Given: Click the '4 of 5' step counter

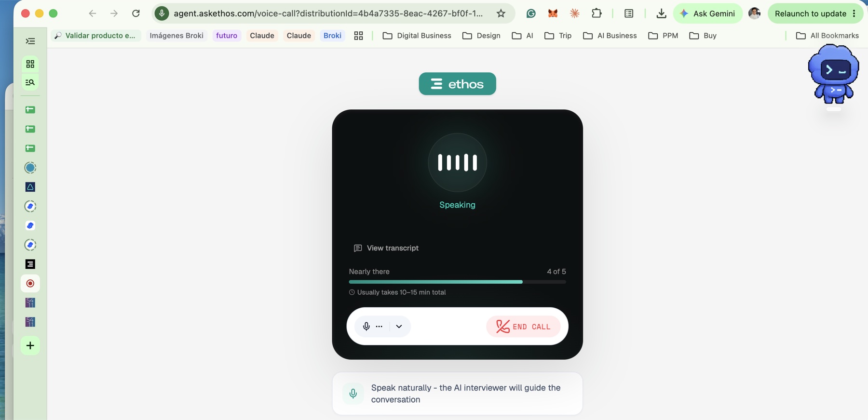Looking at the screenshot, I should click(556, 272).
